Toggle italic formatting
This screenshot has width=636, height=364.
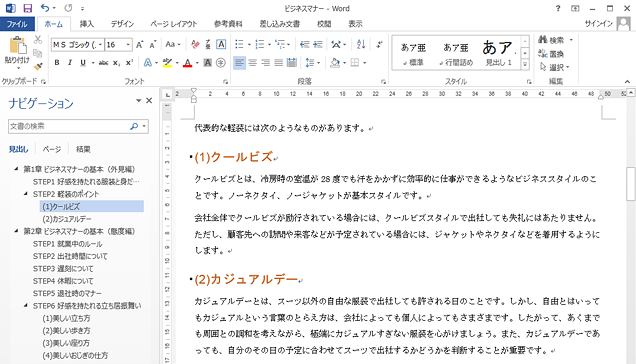(70, 63)
